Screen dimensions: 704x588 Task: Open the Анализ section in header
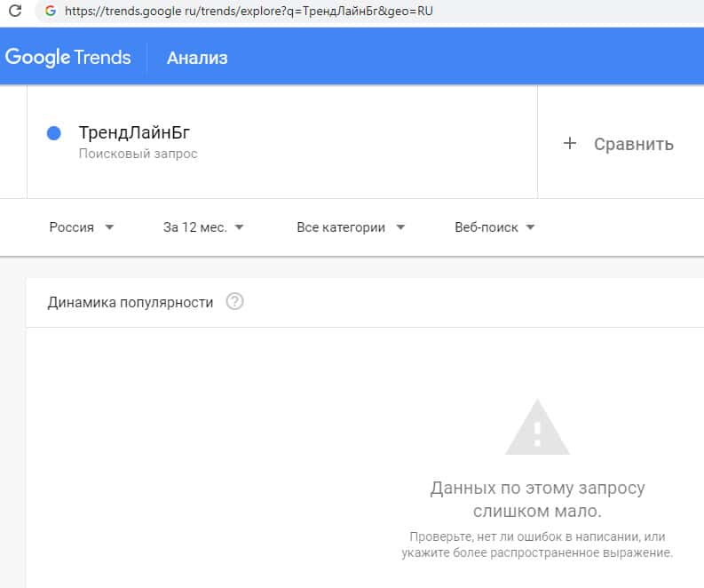[x=197, y=58]
